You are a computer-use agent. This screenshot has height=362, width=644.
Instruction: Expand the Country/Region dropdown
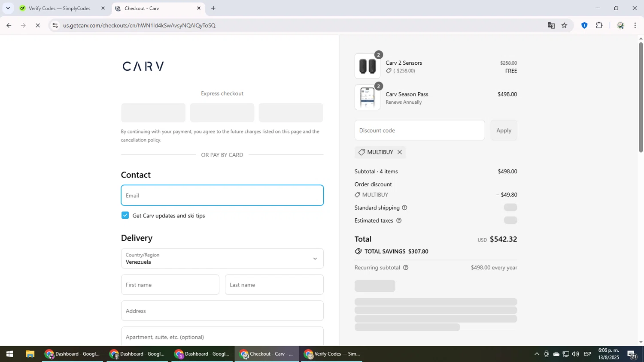(x=222, y=259)
